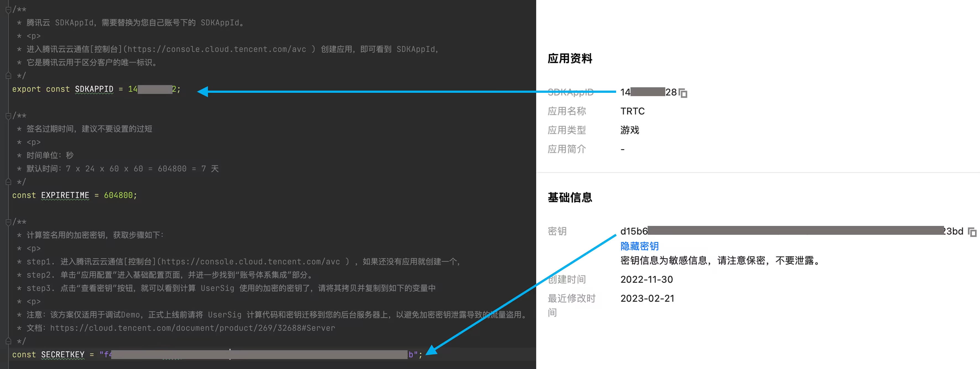Screen dimensions: 980x369
Task: Select the TRTC application name value
Action: 632,111
